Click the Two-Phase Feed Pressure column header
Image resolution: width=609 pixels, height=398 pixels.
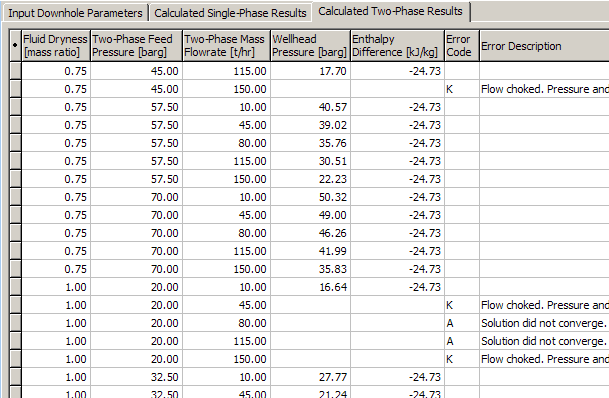click(136, 46)
